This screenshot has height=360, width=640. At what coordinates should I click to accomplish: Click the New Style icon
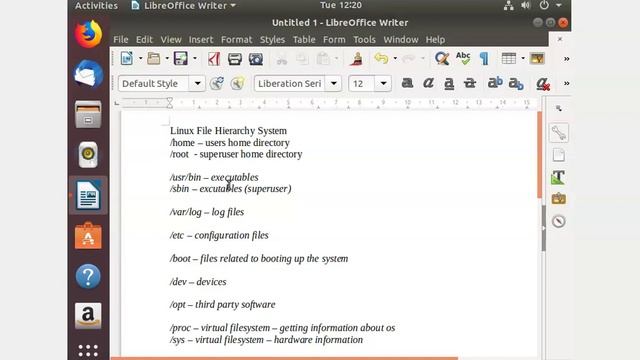pos(238,83)
